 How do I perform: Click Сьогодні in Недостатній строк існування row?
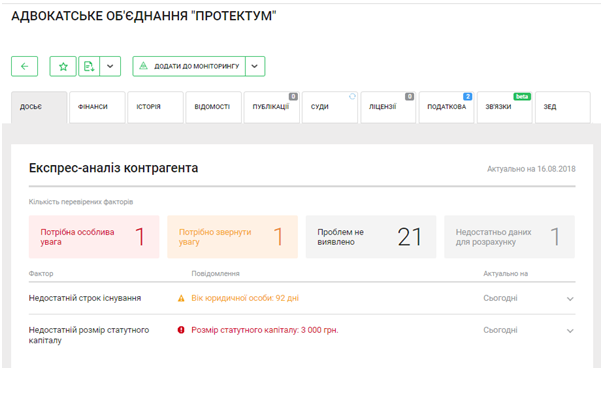(x=500, y=298)
